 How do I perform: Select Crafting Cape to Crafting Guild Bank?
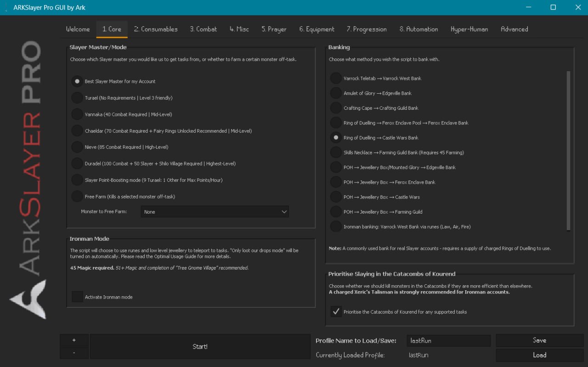[336, 108]
